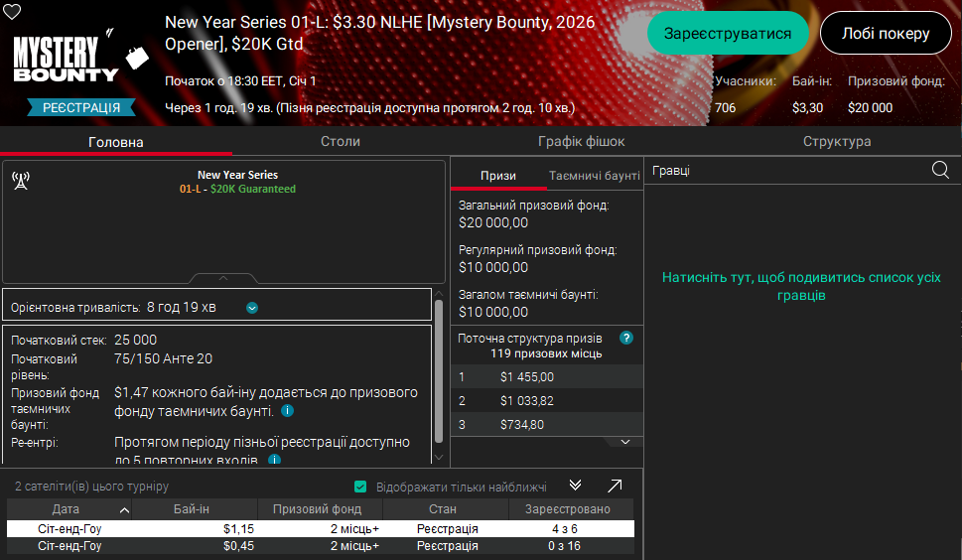Click the Mystery Bounty logo
Image resolution: width=962 pixels, height=560 pixels.
[68, 60]
